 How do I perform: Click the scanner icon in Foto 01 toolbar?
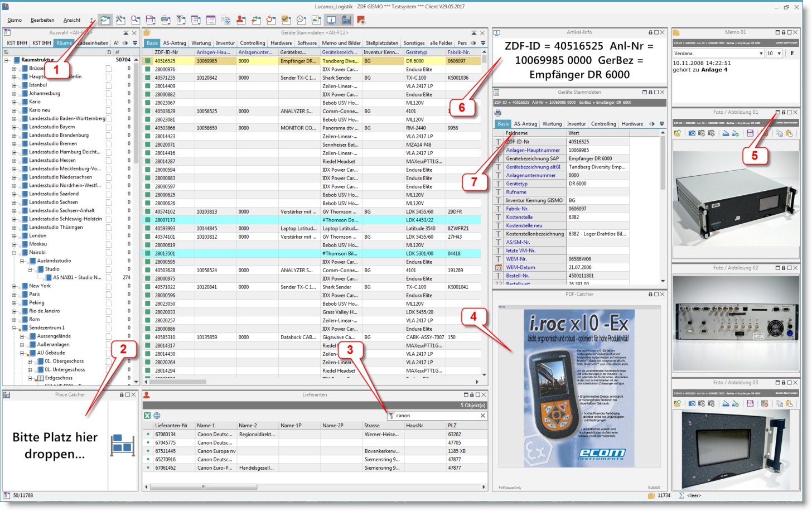726,133
